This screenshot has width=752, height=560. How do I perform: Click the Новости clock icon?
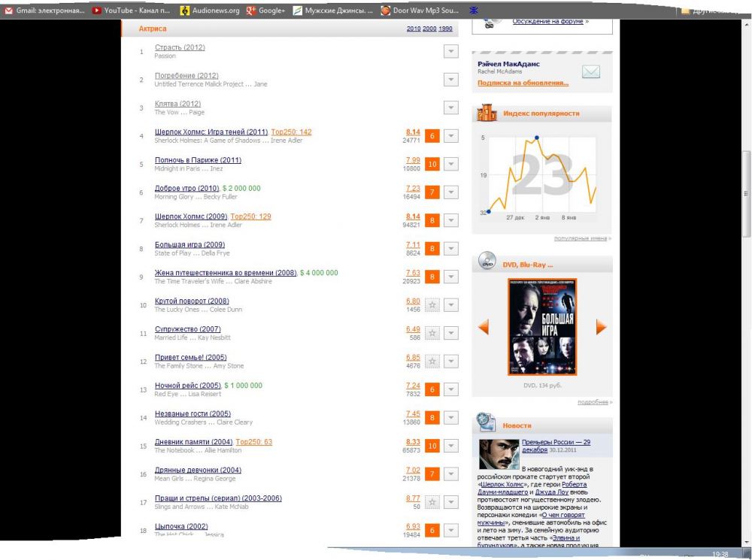485,422
